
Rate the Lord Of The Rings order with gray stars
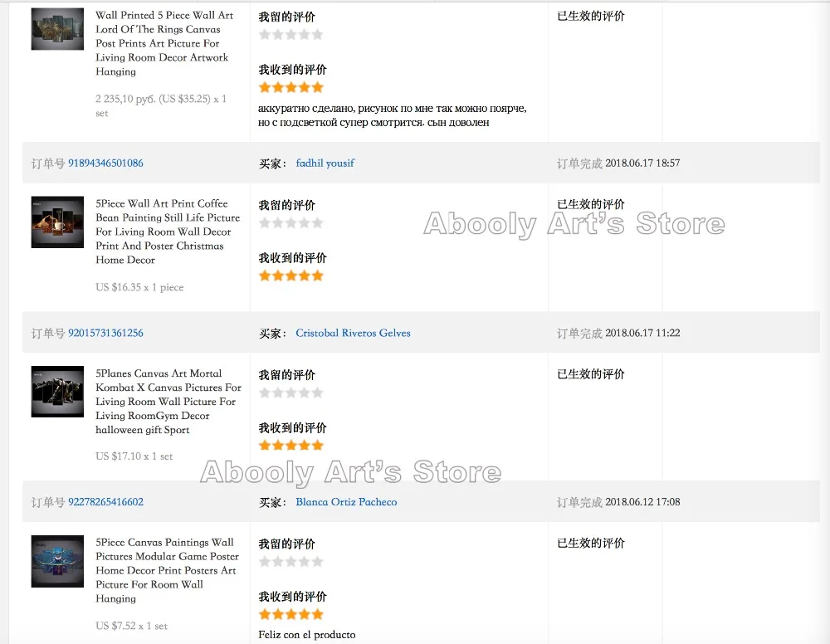[290, 35]
